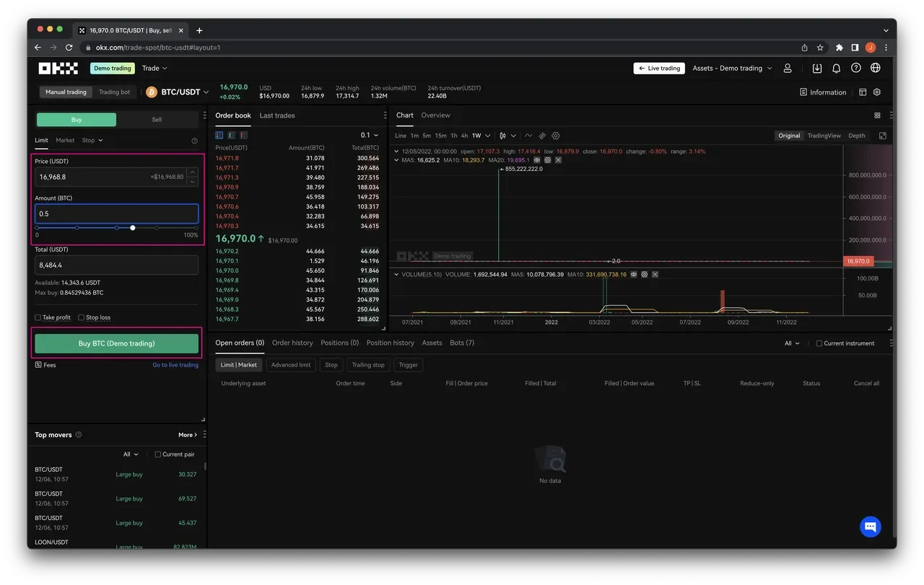This screenshot has width=924, height=585.
Task: Expand the chart to fullscreen
Action: pyautogui.click(x=882, y=136)
